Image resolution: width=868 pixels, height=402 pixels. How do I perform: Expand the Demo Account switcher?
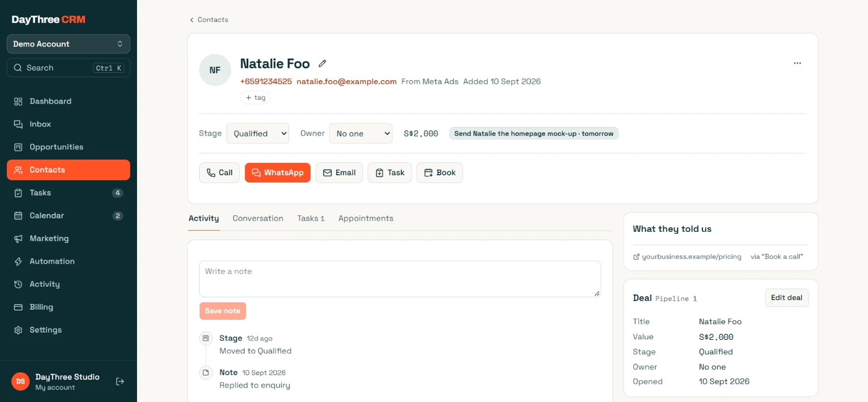coord(68,44)
